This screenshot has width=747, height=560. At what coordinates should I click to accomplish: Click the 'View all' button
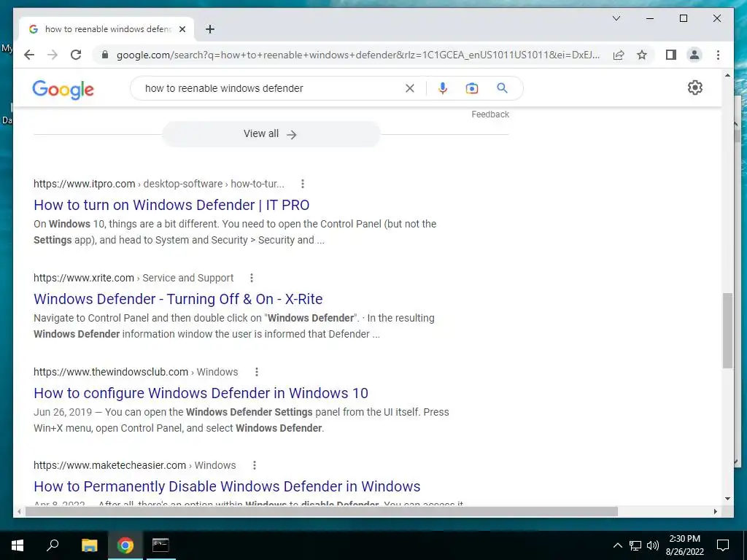click(271, 134)
